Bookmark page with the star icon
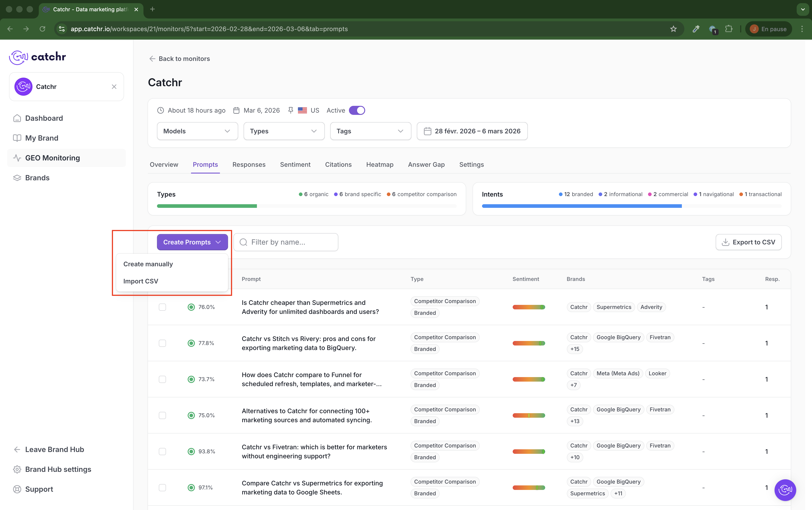The image size is (812, 510). coord(673,29)
